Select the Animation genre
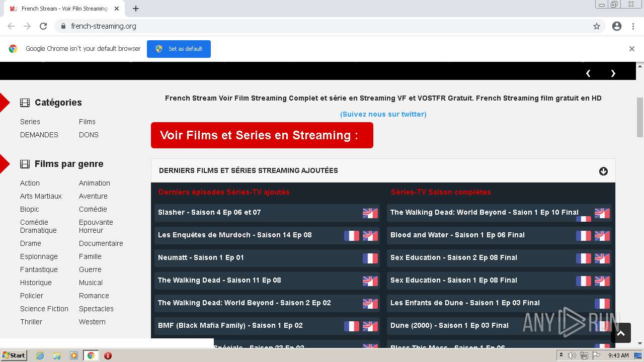This screenshot has width=644, height=362. pyautogui.click(x=95, y=183)
